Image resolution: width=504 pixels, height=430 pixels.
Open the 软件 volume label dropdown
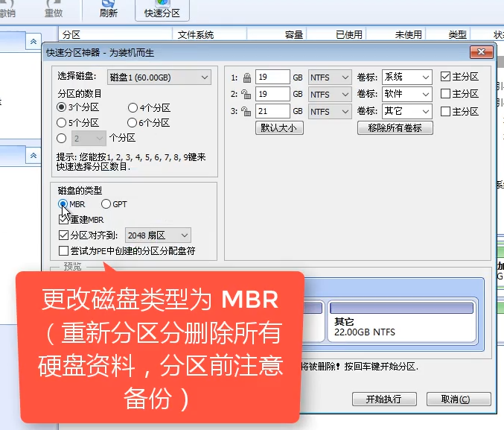(407, 95)
